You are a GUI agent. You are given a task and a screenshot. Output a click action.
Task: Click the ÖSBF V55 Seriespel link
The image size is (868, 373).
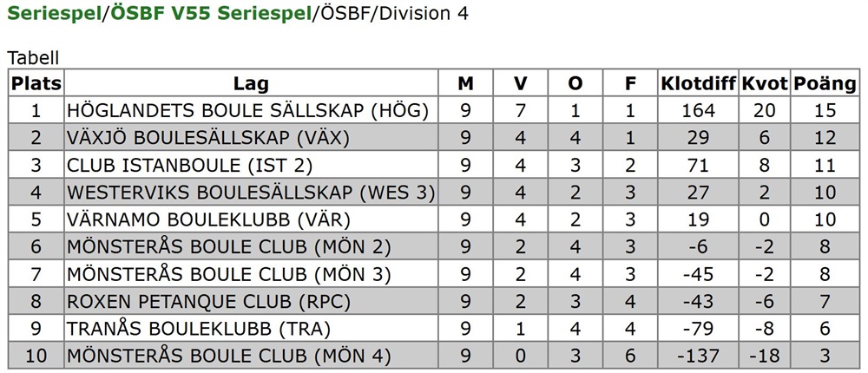coord(210,15)
